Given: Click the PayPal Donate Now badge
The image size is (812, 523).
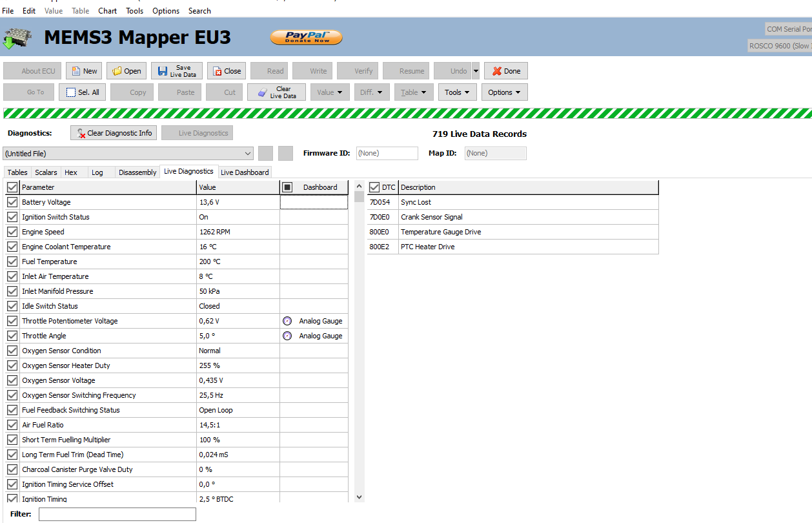Looking at the screenshot, I should 307,37.
